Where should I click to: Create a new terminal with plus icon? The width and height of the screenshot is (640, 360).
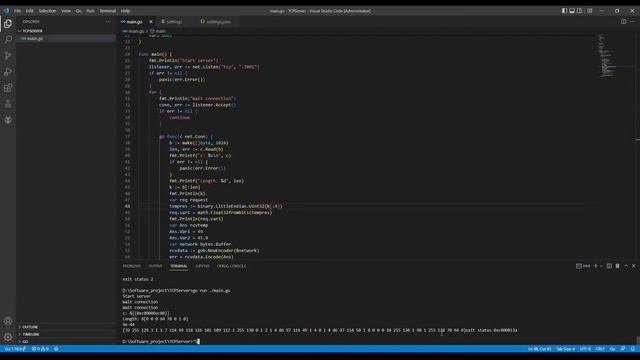point(595,266)
